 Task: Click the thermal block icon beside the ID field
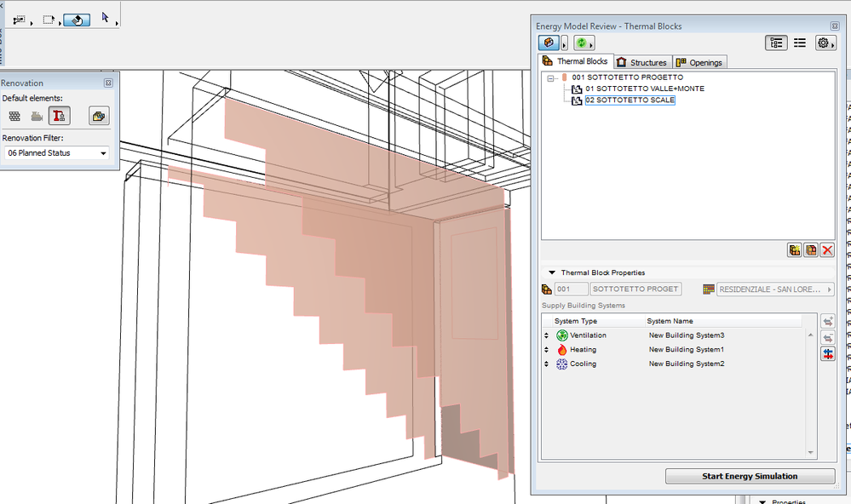tap(547, 289)
